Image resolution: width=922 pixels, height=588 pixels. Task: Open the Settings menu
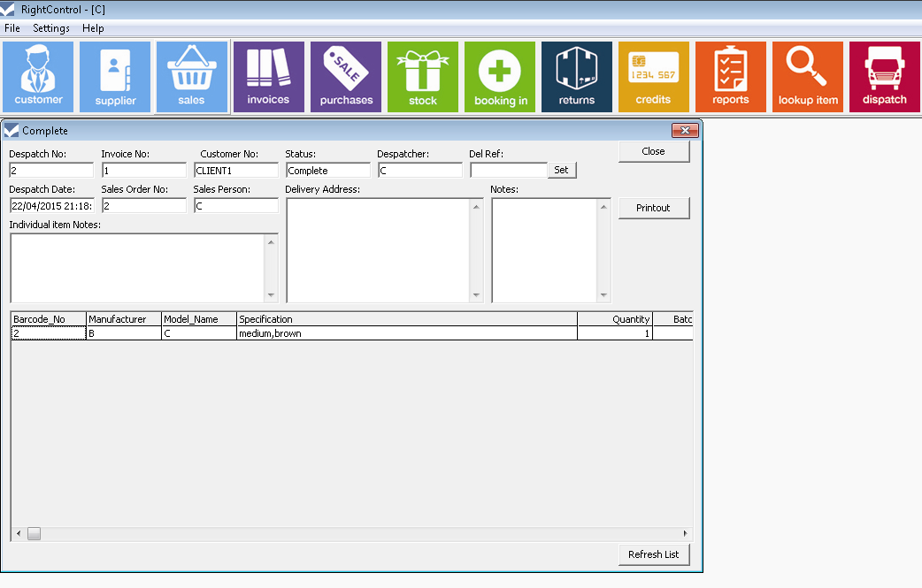pyautogui.click(x=51, y=28)
